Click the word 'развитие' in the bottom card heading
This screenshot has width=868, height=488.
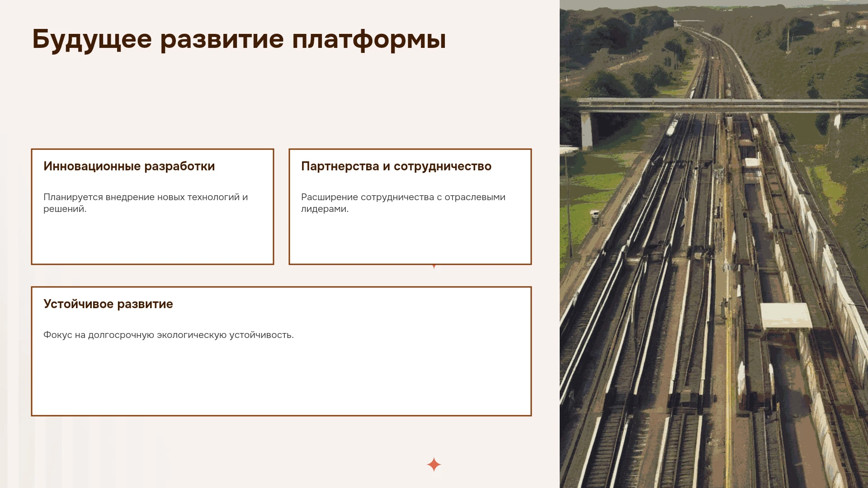click(x=145, y=304)
